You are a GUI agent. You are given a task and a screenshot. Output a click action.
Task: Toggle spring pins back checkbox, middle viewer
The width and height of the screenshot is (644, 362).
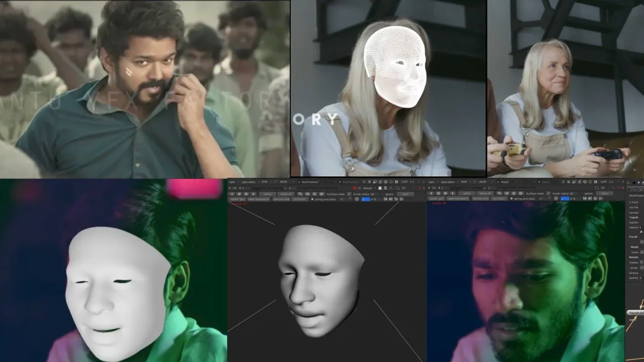click(x=312, y=199)
